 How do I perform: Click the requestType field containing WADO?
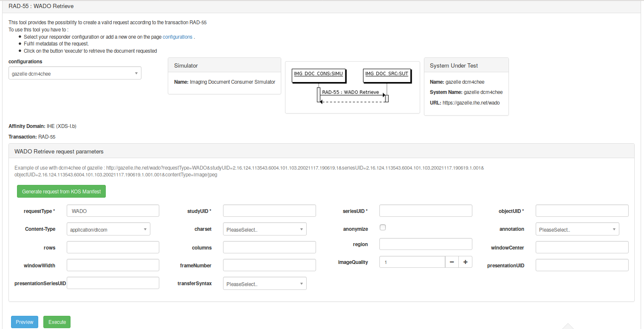pos(113,211)
